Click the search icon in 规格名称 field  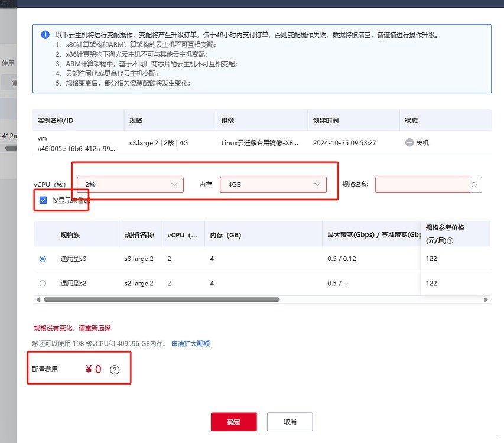(474, 184)
